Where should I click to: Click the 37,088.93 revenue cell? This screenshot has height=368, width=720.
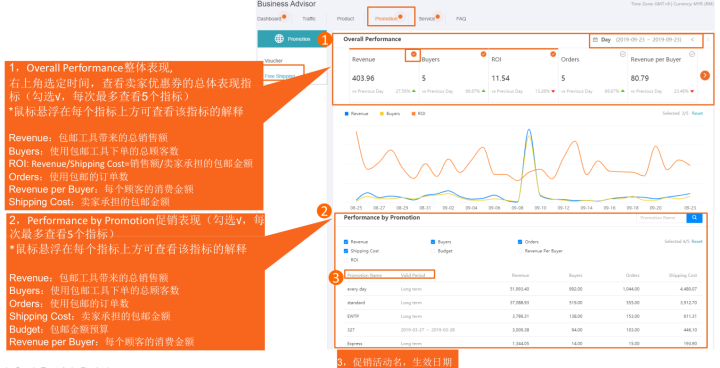pos(519,303)
